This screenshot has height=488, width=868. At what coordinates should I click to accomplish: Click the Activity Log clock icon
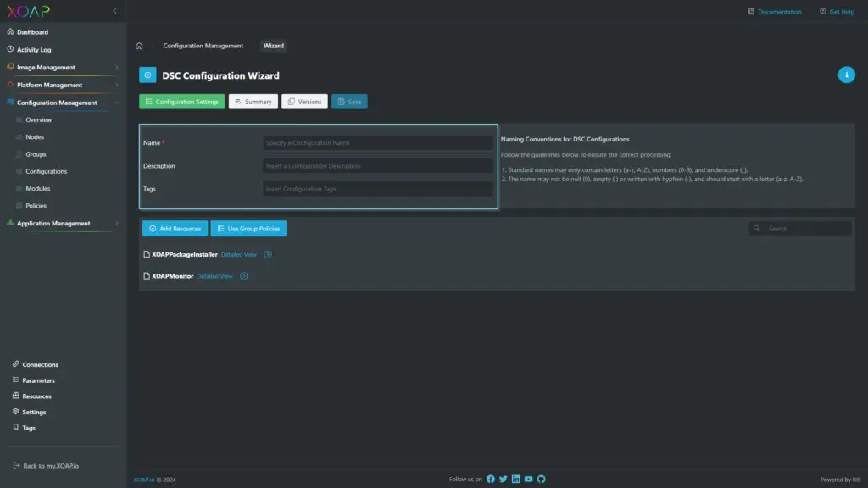point(10,49)
